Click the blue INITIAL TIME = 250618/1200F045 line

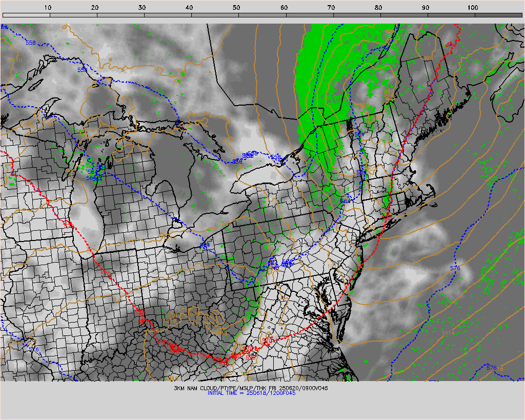coord(251,393)
